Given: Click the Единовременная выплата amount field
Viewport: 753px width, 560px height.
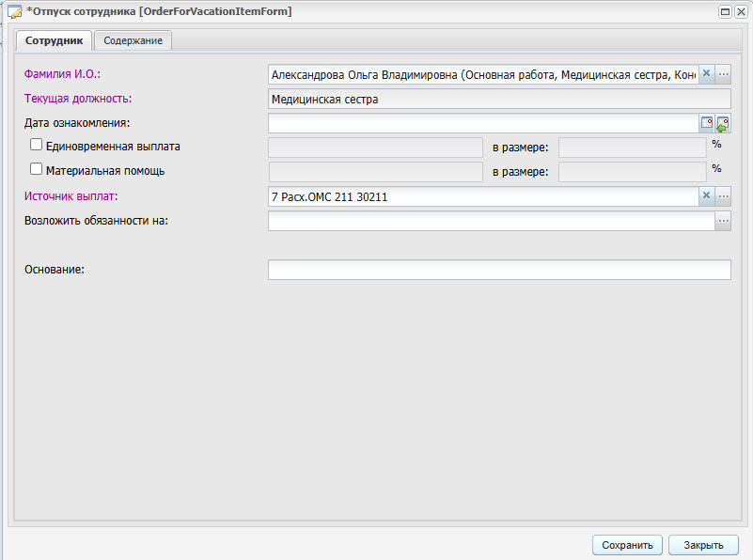Looking at the screenshot, I should click(375, 148).
